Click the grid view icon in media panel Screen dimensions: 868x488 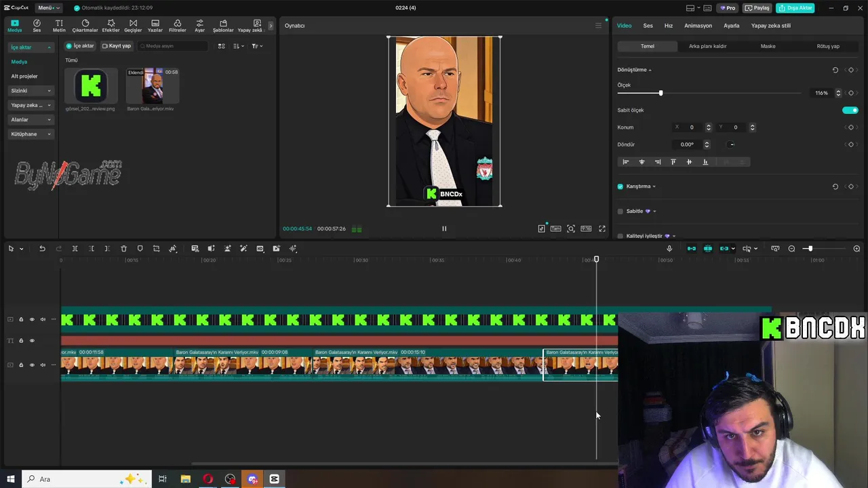tap(221, 46)
